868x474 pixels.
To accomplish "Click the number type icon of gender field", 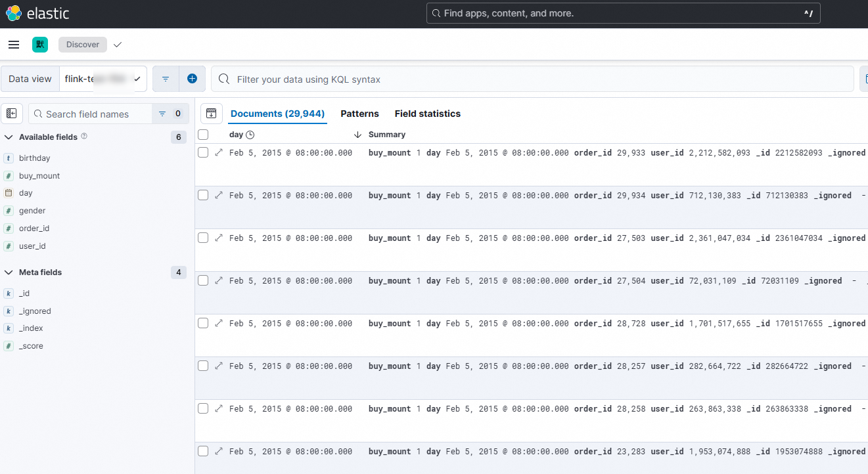I will pyautogui.click(x=9, y=211).
